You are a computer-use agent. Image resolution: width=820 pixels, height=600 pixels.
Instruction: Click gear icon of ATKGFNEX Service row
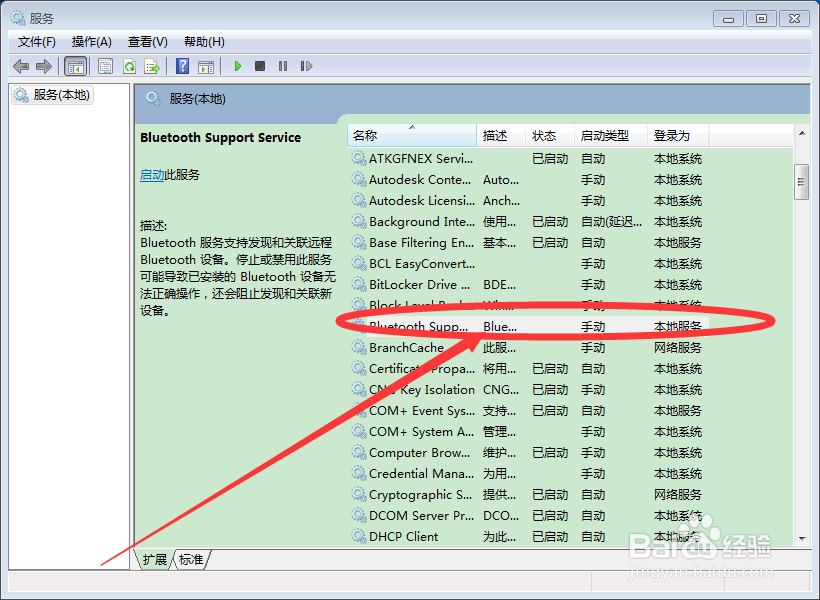[359, 158]
